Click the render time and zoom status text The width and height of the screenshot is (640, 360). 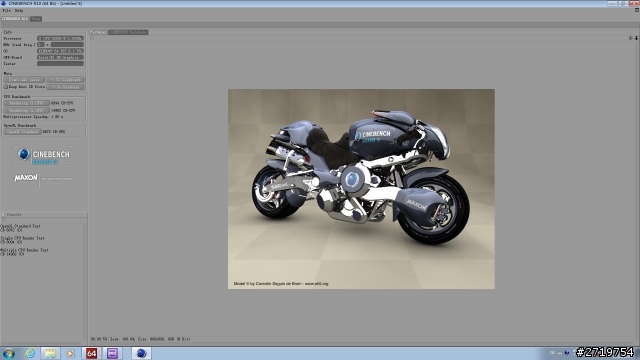[x=140, y=339]
